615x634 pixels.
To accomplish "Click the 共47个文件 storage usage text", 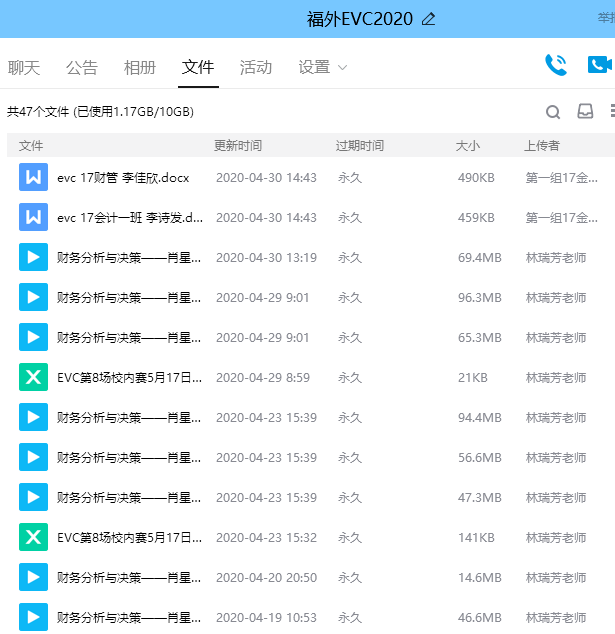I will click(x=100, y=112).
